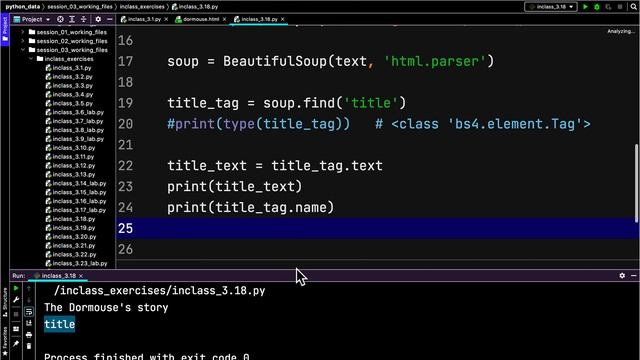
Task: Click the locate-file target icon in Project panel
Action: point(60,19)
